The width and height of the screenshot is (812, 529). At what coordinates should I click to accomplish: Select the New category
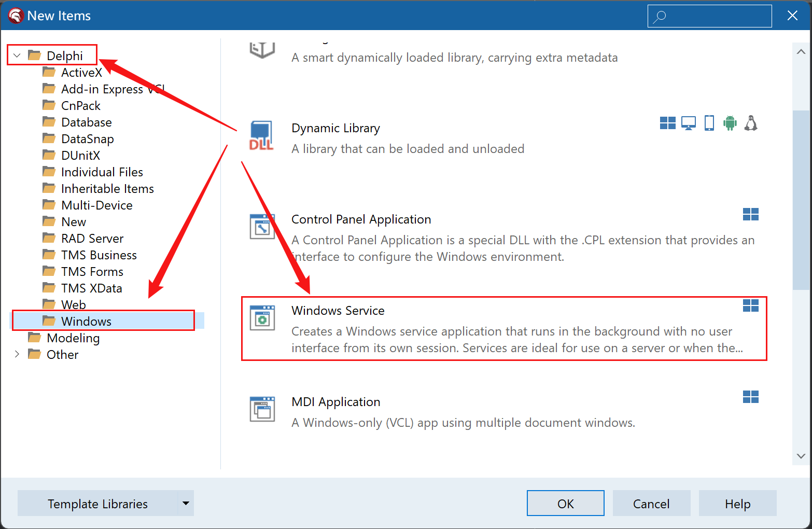click(x=73, y=222)
